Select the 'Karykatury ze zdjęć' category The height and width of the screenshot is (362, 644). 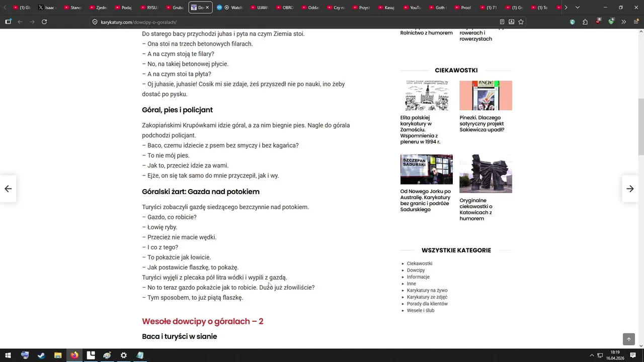[427, 297]
